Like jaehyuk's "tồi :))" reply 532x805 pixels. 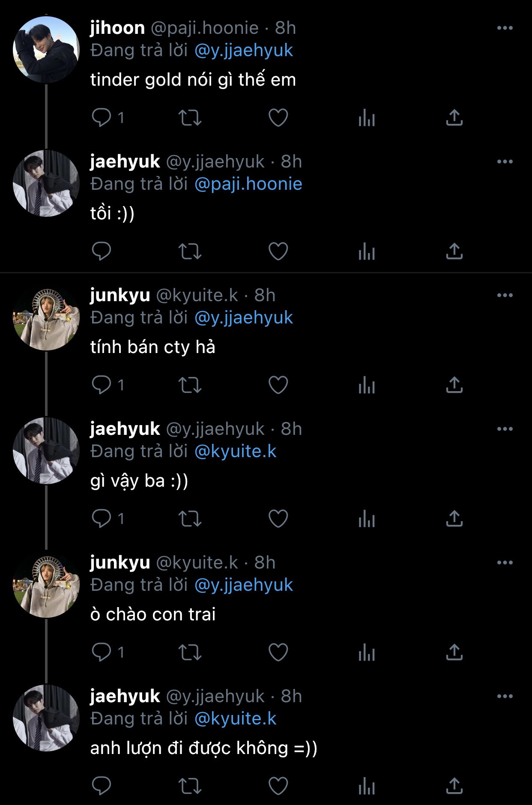[x=278, y=251]
